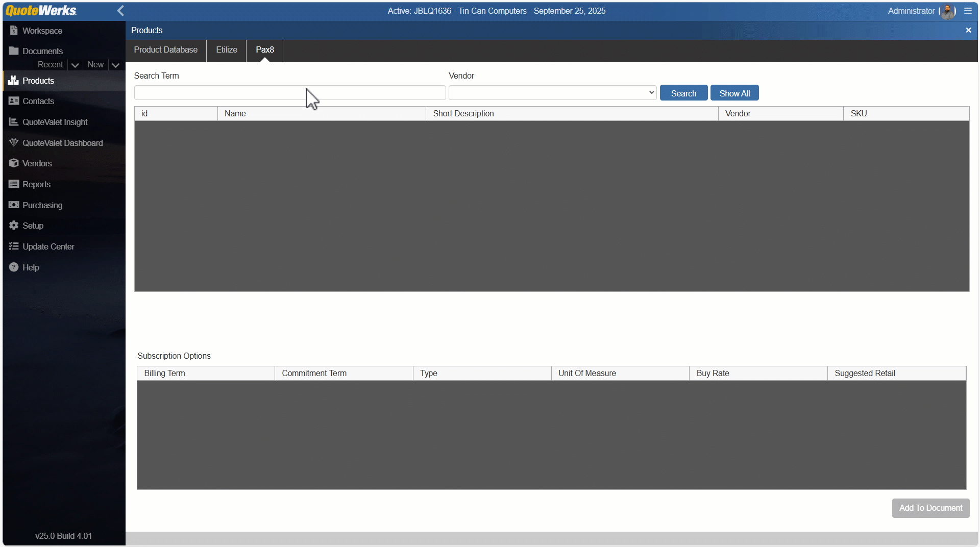Click the Workspace sidebar icon

pos(14,31)
